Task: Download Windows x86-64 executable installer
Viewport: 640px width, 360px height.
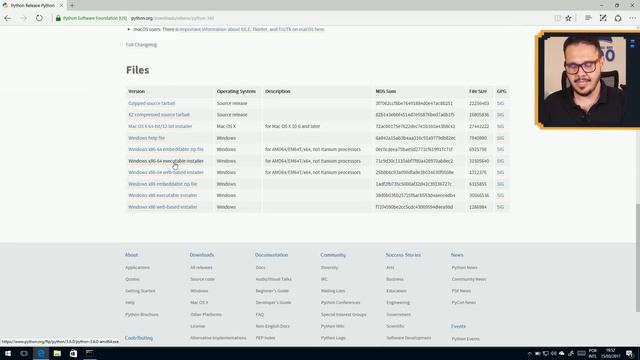Action: point(166,161)
